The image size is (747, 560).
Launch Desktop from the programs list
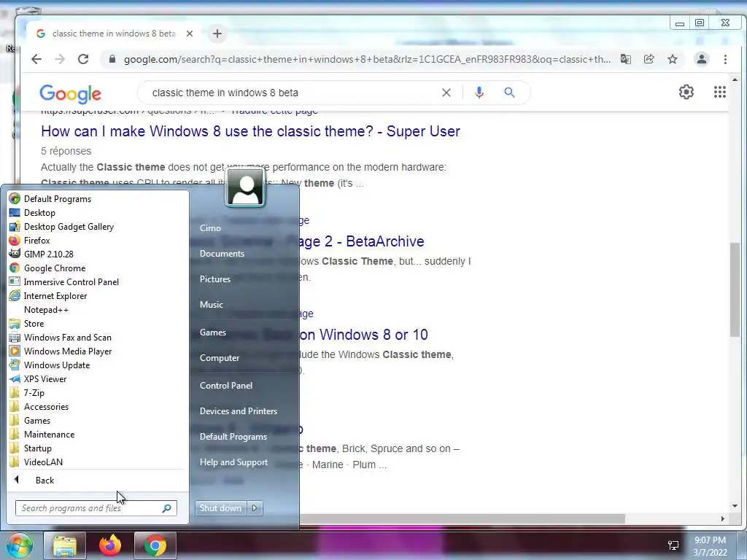pyautogui.click(x=39, y=213)
